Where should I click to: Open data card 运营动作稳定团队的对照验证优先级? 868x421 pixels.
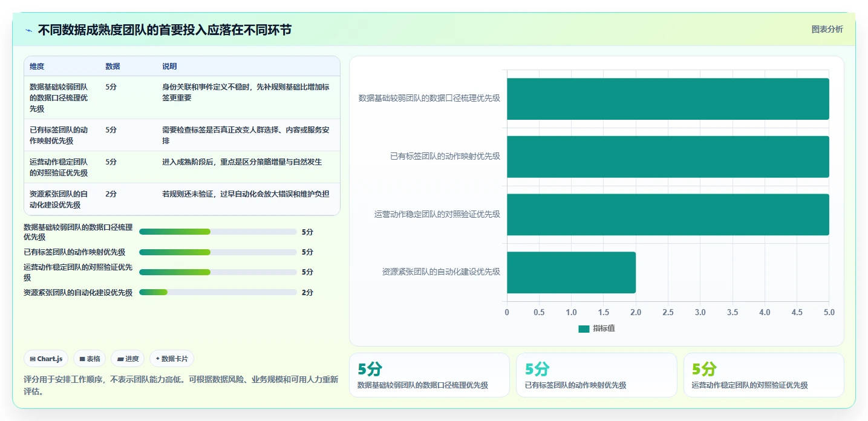(x=764, y=375)
